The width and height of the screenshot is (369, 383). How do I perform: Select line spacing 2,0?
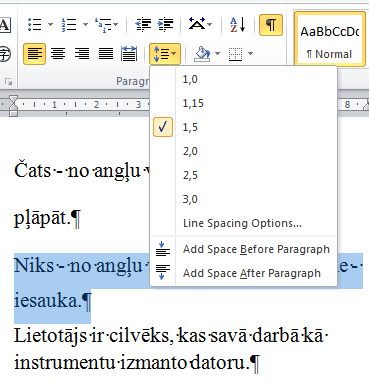point(244,151)
